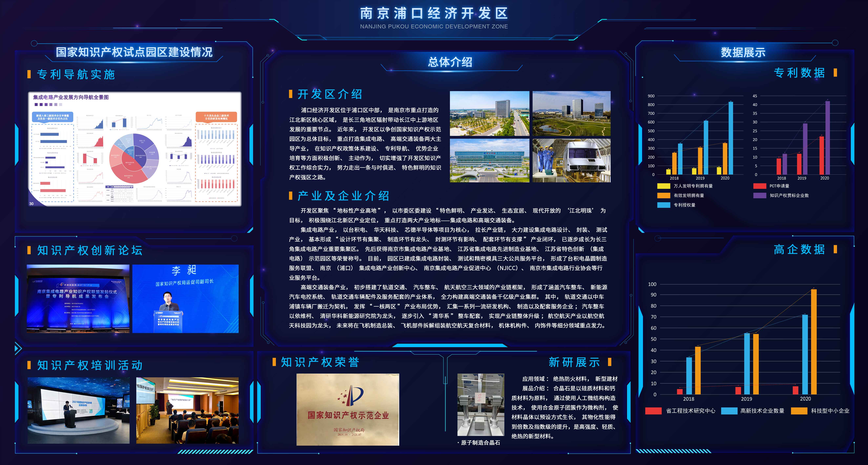This screenshot has width=868, height=465.
Task: Click the 开发区介绍 heading
Action: pyautogui.click(x=330, y=94)
